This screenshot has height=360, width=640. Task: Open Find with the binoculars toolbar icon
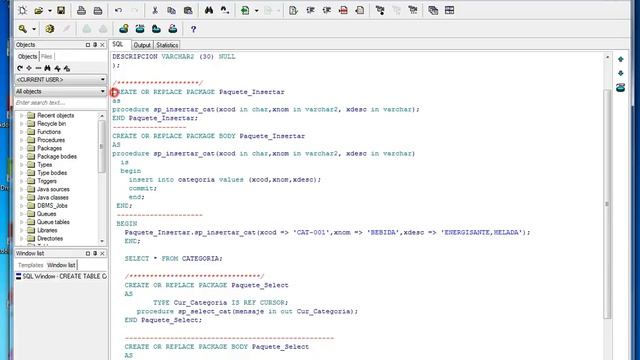click(209, 11)
